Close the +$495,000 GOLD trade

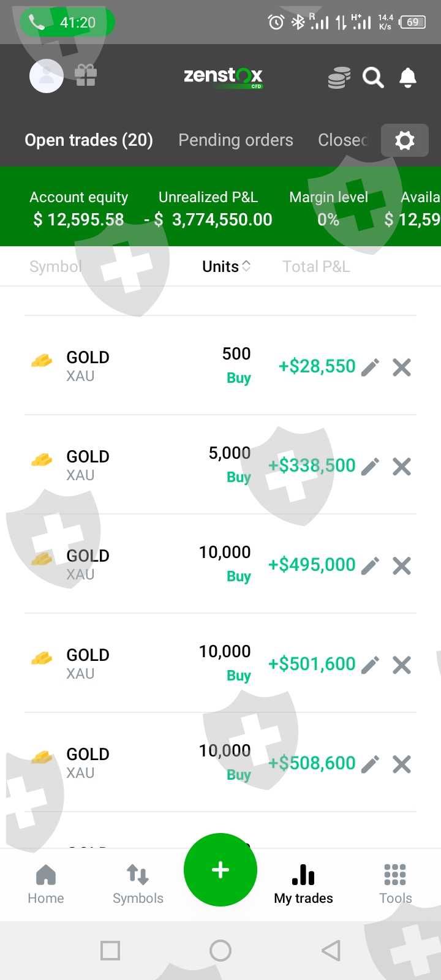click(402, 566)
